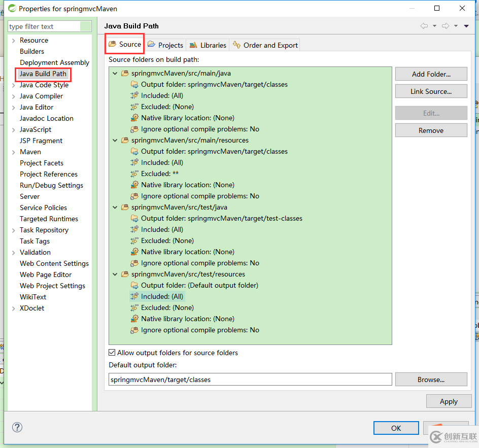Click Excluded icon under src/main/java
This screenshot has width=479, height=448.
click(134, 107)
